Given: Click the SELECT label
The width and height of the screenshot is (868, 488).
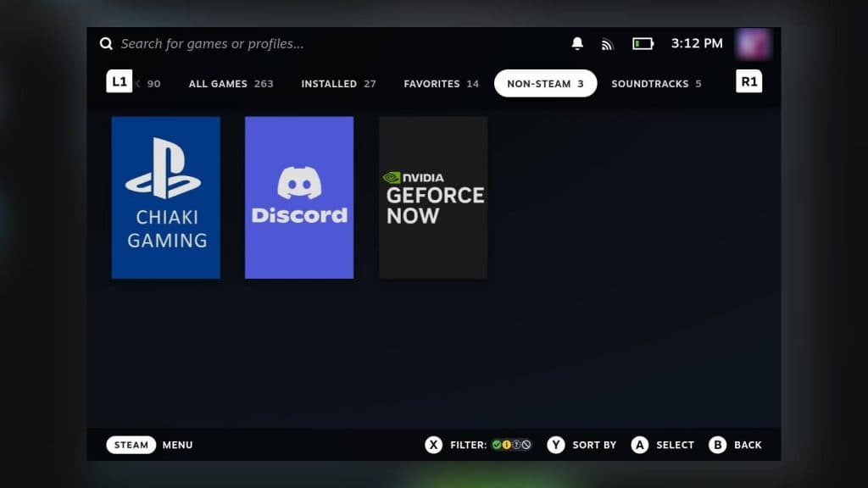Looking at the screenshot, I should click(x=675, y=445).
